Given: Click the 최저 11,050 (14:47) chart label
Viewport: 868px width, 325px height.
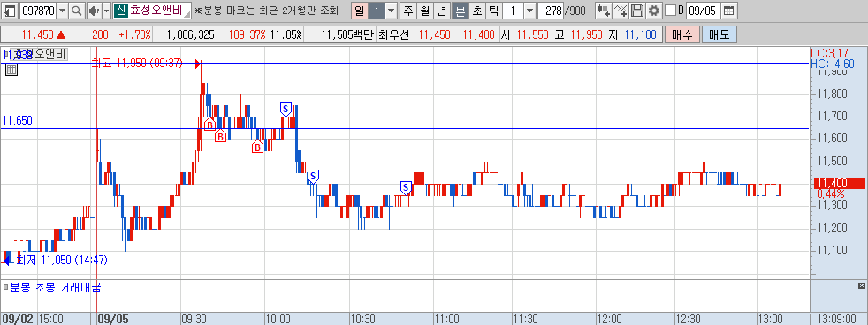Looking at the screenshot, I should point(62,260).
